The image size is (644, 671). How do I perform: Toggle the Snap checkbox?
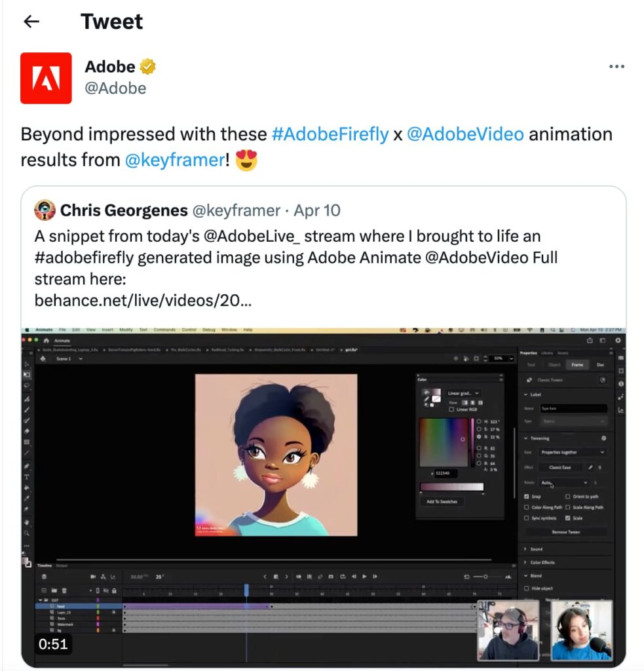pyautogui.click(x=527, y=497)
